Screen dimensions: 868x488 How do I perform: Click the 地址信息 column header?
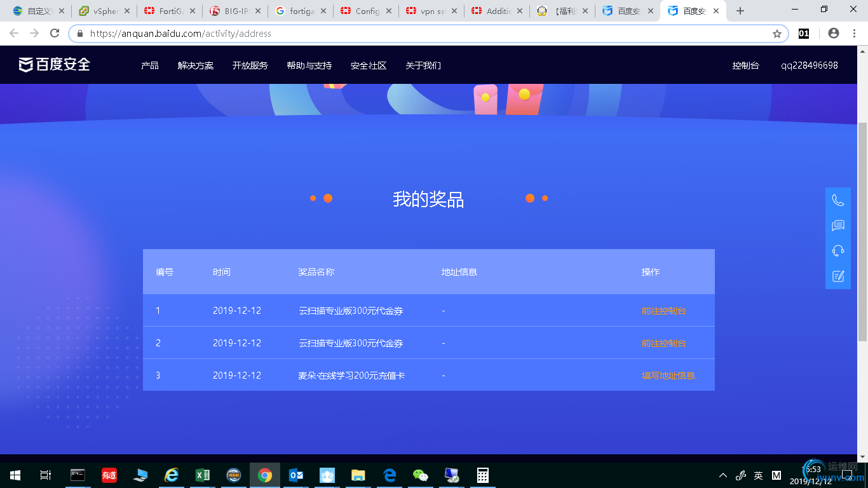(459, 272)
